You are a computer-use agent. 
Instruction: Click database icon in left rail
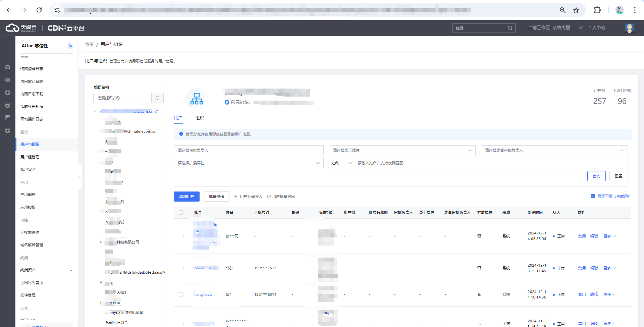pos(7,67)
